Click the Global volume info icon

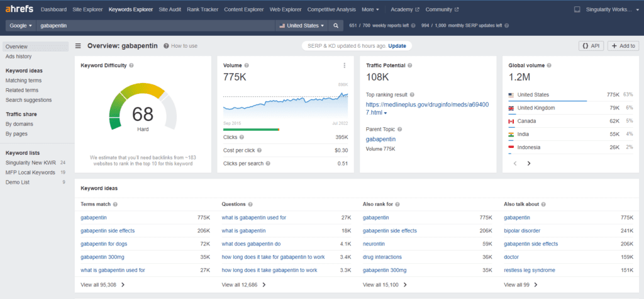tap(549, 65)
